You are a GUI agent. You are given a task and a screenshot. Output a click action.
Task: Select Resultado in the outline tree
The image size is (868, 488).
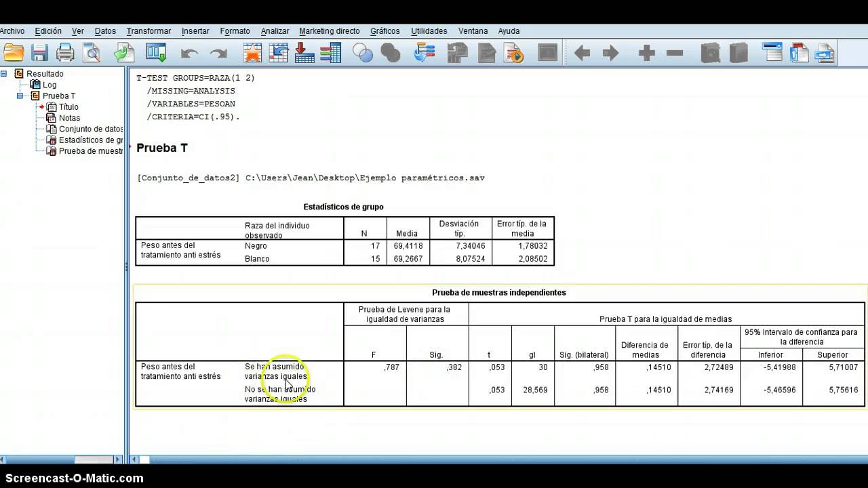(x=45, y=74)
